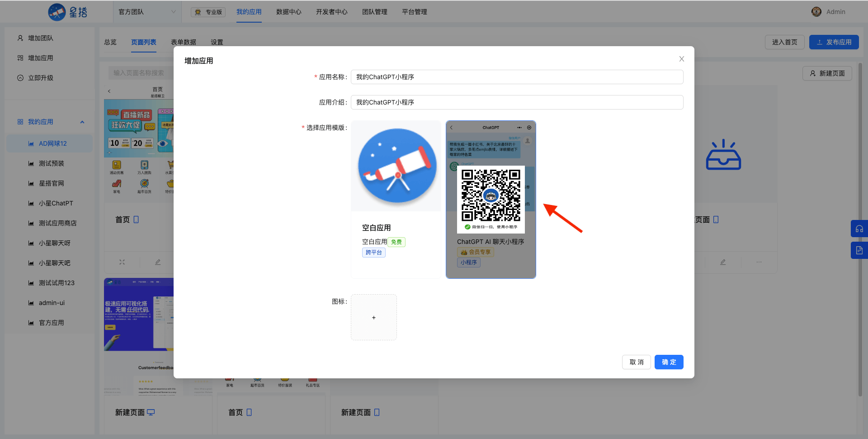Click the customer service headset icon
The height and width of the screenshot is (439, 868).
click(x=859, y=229)
